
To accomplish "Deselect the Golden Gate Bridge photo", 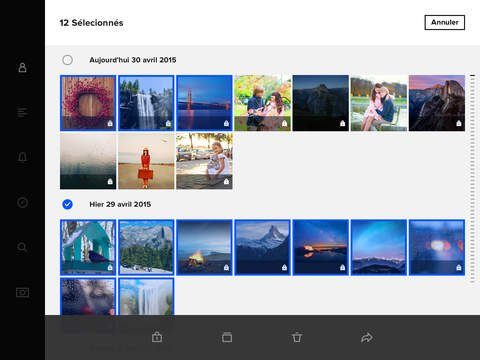I will pyautogui.click(x=204, y=103).
